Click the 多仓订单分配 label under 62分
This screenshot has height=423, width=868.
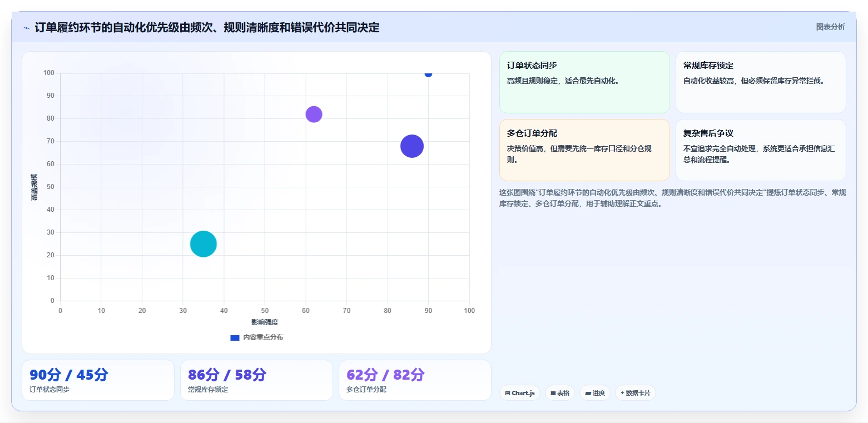click(x=366, y=390)
